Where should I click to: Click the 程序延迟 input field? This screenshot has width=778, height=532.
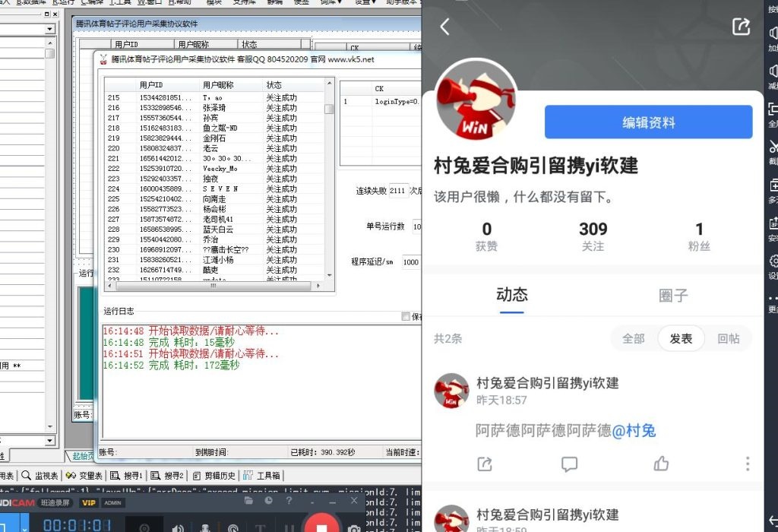(x=412, y=261)
